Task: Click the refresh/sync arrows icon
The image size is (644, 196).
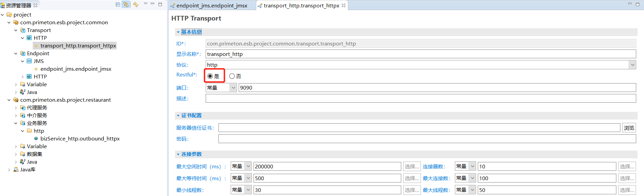Action: pyautogui.click(x=136, y=4)
